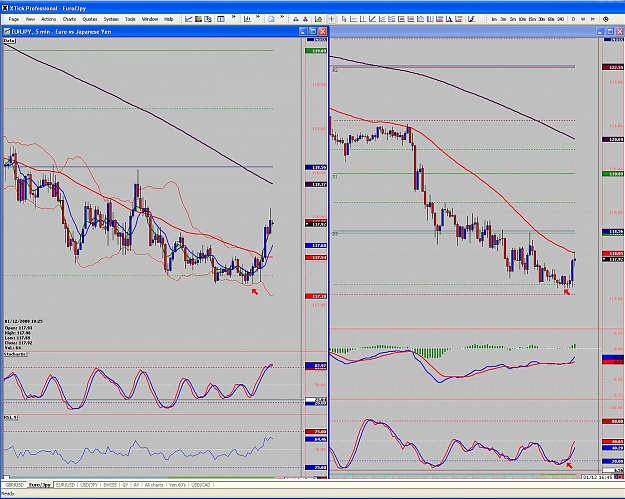Viewport: 625px width, 499px height.
Task: Expand second toolbar overflow chevron
Action: point(258,17)
